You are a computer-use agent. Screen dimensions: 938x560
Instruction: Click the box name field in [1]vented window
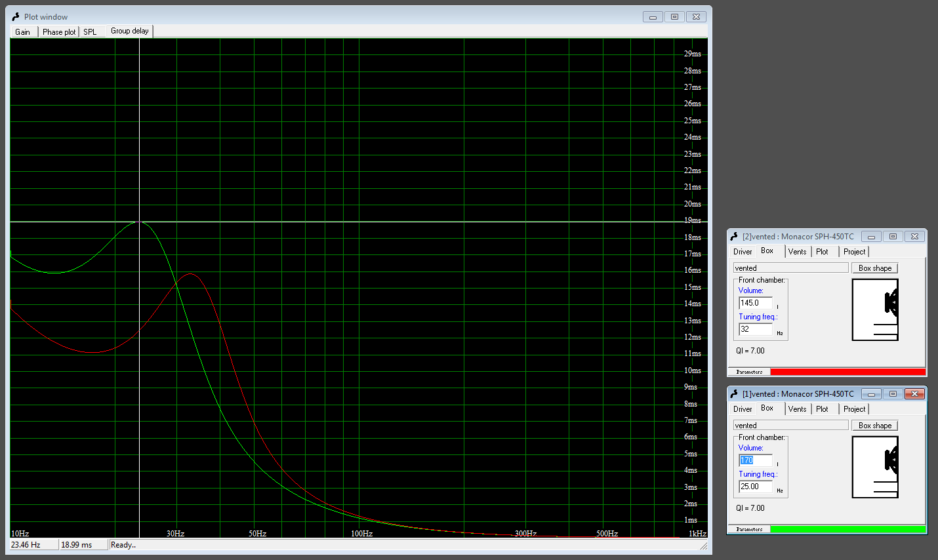(x=791, y=426)
